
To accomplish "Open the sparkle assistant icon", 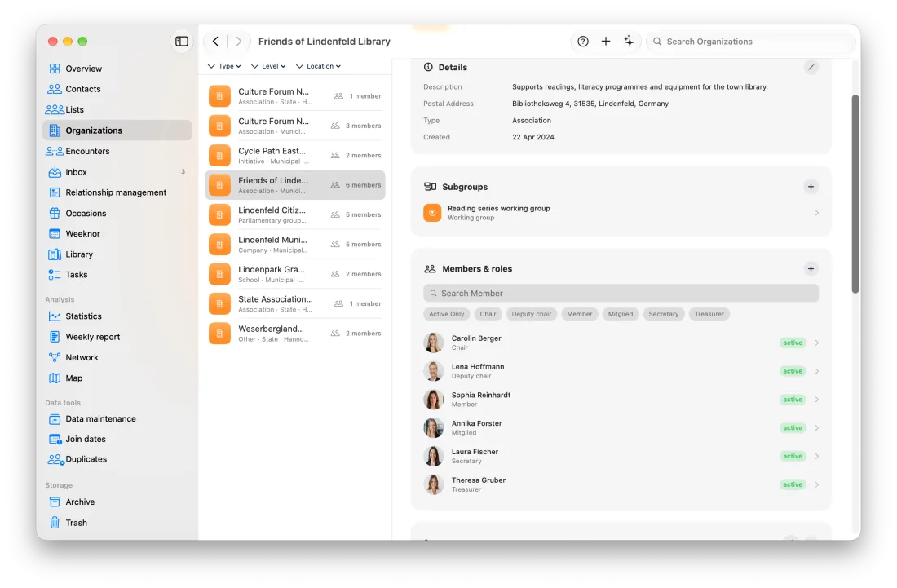I will tap(629, 41).
